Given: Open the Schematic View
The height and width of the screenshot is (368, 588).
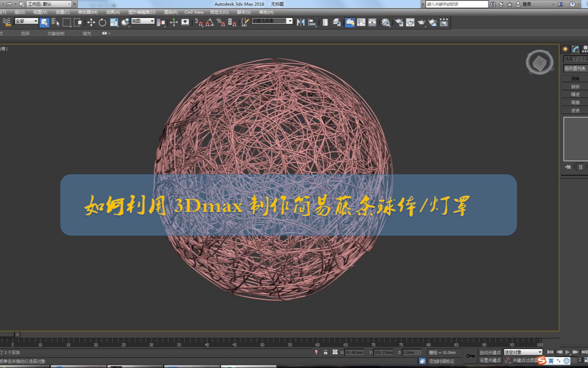Looking at the screenshot, I should (x=372, y=23).
